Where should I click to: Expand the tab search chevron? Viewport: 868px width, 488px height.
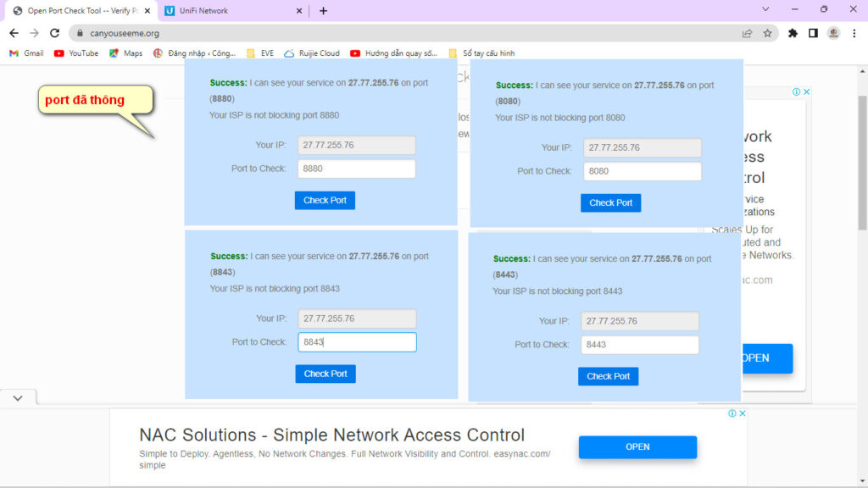[765, 10]
